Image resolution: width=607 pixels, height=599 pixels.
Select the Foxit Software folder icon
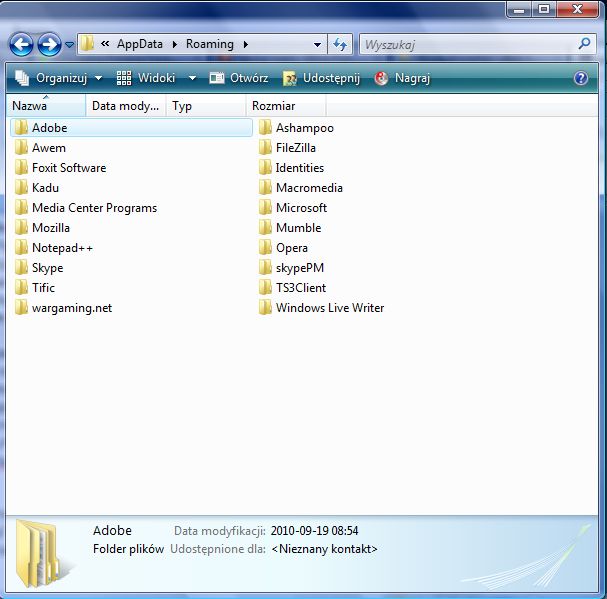click(21, 168)
